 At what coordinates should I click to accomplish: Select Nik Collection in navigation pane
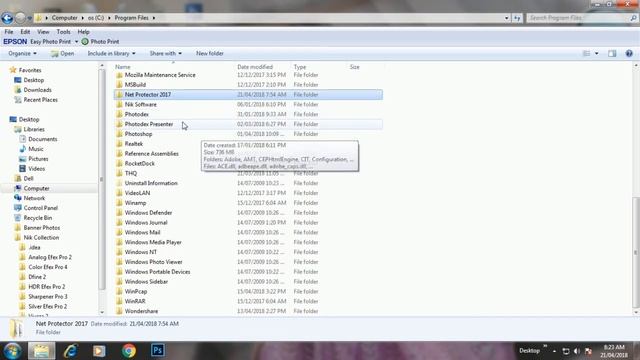pos(41,238)
